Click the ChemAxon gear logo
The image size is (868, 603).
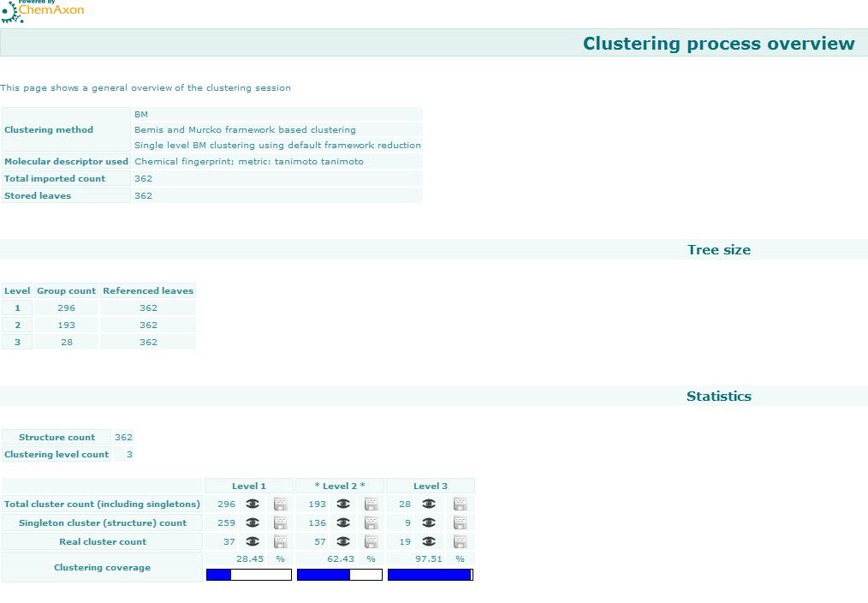[x=10, y=11]
